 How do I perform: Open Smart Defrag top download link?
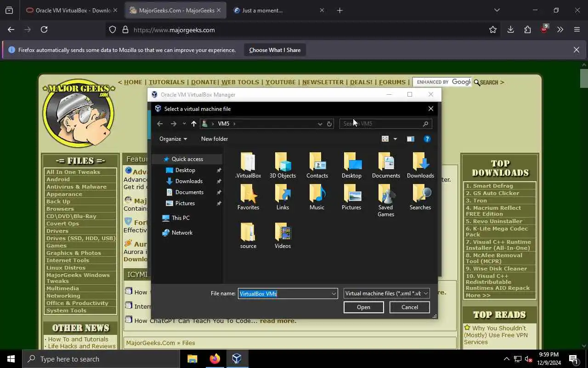pos(489,186)
